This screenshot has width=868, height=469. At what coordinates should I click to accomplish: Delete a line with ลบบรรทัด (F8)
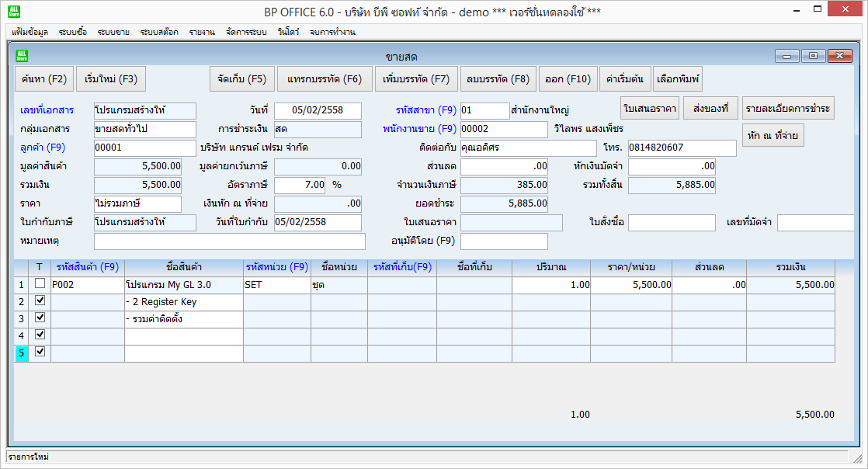tap(498, 79)
